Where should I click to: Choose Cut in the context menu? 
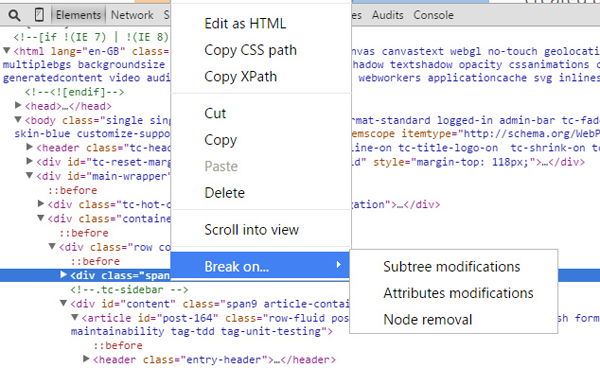(261, 113)
